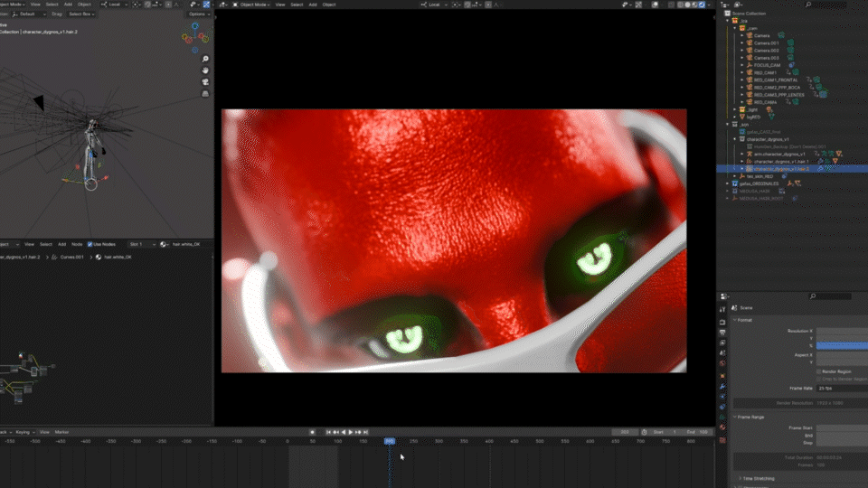Click the material sphere icon in node editor header

click(164, 244)
